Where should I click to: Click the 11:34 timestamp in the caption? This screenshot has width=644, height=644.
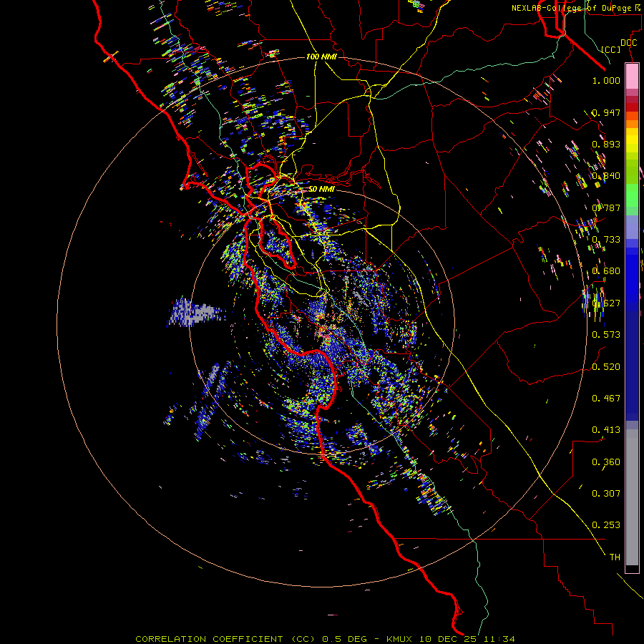coord(499,639)
